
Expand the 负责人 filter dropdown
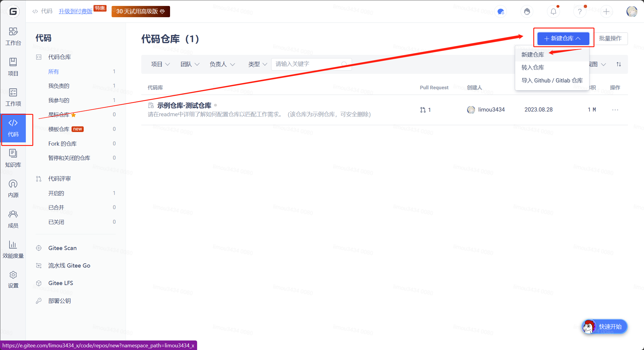point(222,64)
